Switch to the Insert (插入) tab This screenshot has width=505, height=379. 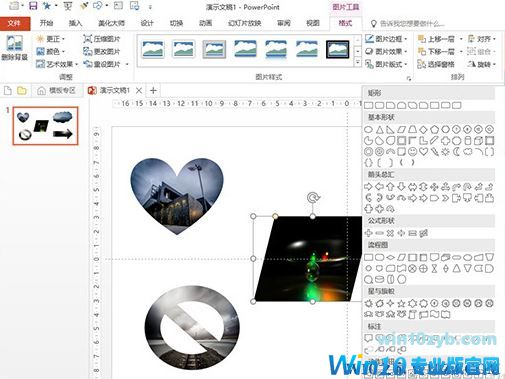[x=75, y=23]
